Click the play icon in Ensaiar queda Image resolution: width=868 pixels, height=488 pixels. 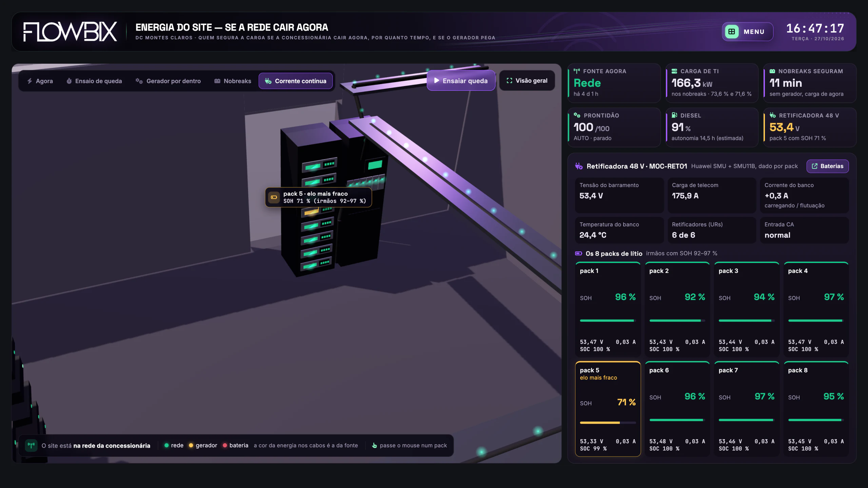click(x=437, y=81)
